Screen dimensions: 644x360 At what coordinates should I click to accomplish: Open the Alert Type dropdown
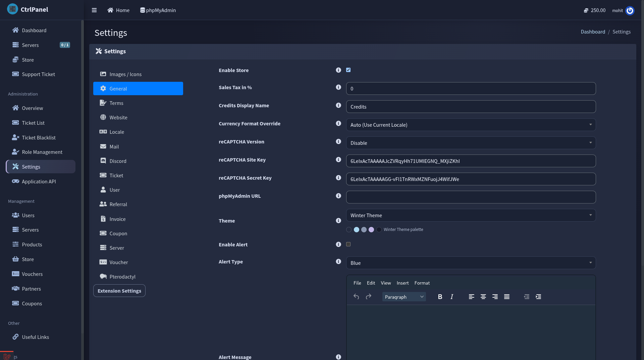tap(471, 263)
